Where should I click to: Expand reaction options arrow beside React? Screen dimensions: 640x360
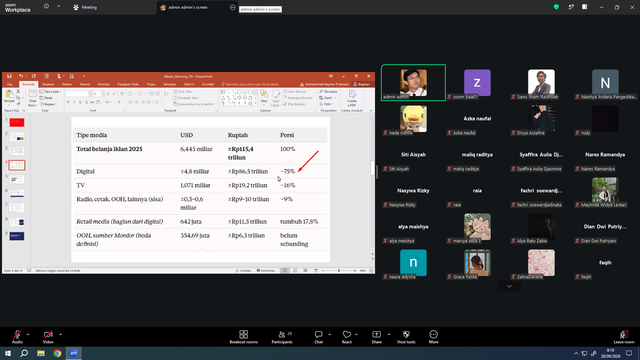[356, 334]
